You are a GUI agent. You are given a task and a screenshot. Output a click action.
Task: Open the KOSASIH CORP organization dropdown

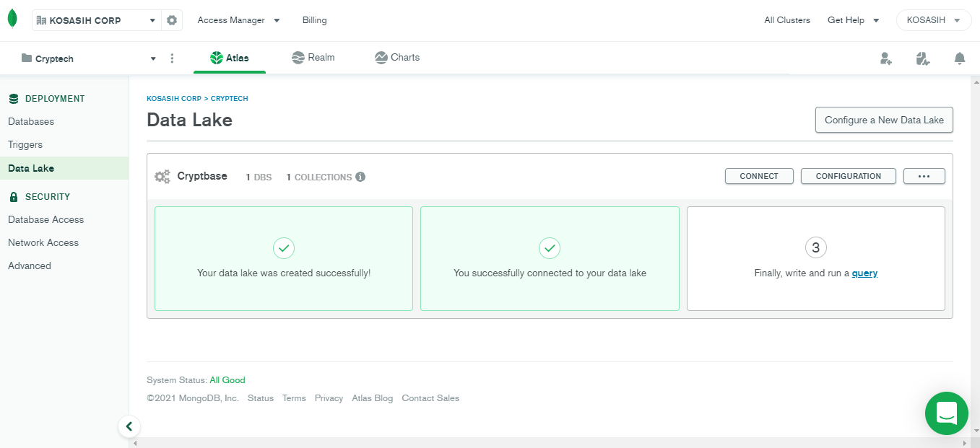click(96, 20)
